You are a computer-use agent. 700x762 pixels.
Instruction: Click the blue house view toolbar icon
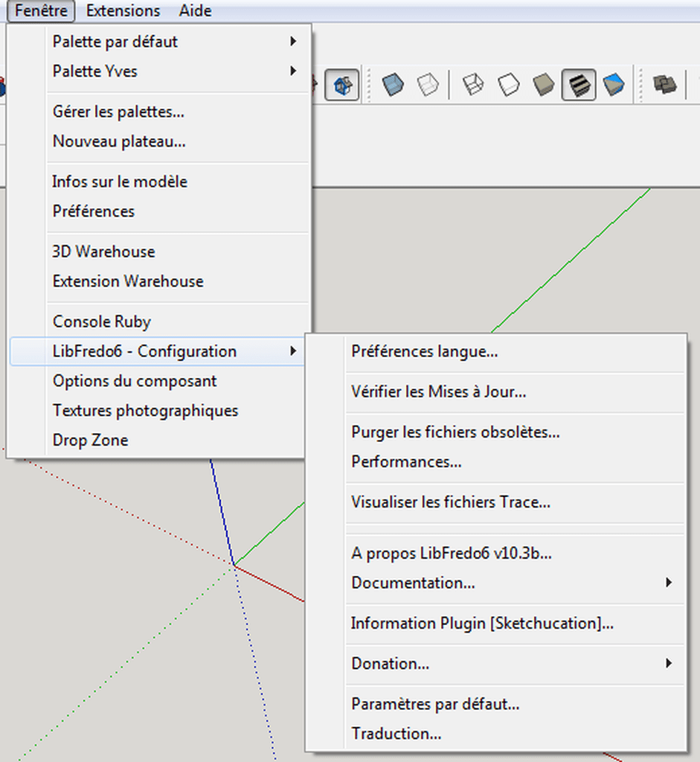tap(342, 85)
